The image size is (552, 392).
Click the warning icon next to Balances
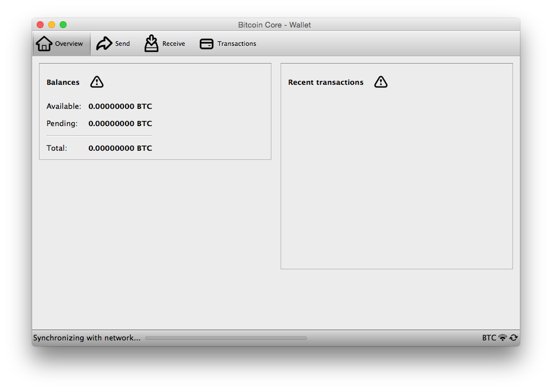coord(96,81)
